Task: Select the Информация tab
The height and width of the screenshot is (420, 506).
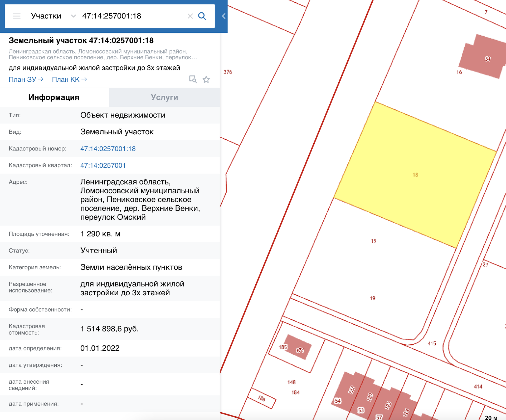Action: click(x=54, y=97)
